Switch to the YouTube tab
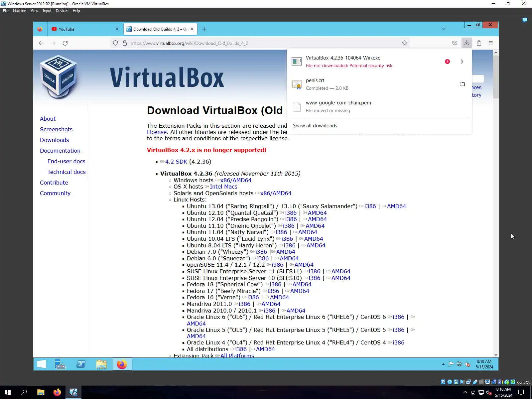 point(85,29)
